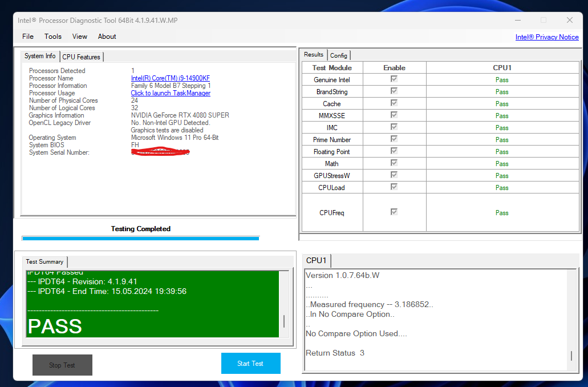This screenshot has width=588, height=387.
Task: Click the GPUStressW module name
Action: (x=332, y=176)
